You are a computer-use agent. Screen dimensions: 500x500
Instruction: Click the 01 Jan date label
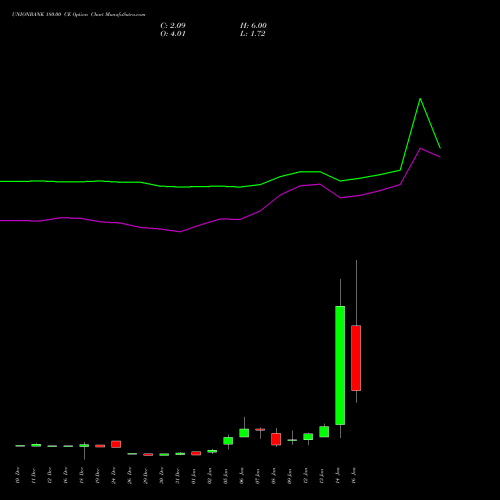pyautogui.click(x=194, y=476)
